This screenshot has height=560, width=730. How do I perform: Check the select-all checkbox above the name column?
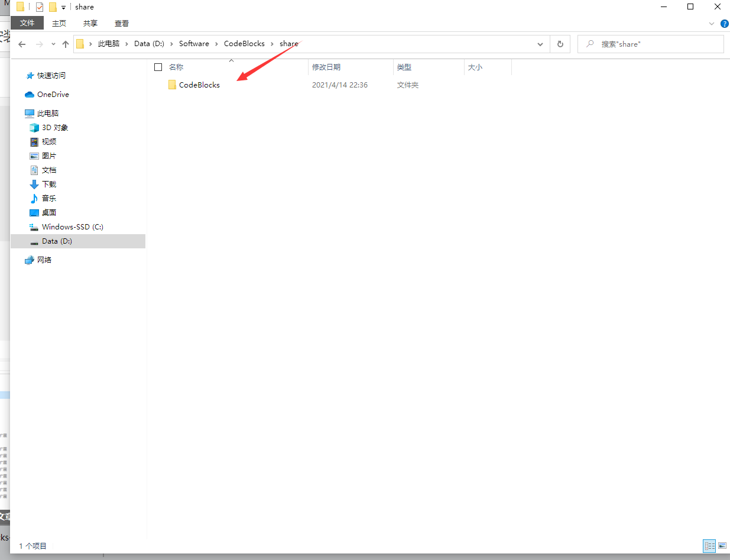pyautogui.click(x=158, y=67)
